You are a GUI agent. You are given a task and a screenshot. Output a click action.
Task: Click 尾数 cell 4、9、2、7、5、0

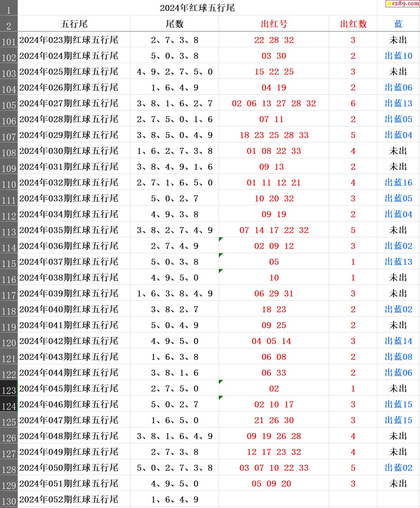coord(174,72)
